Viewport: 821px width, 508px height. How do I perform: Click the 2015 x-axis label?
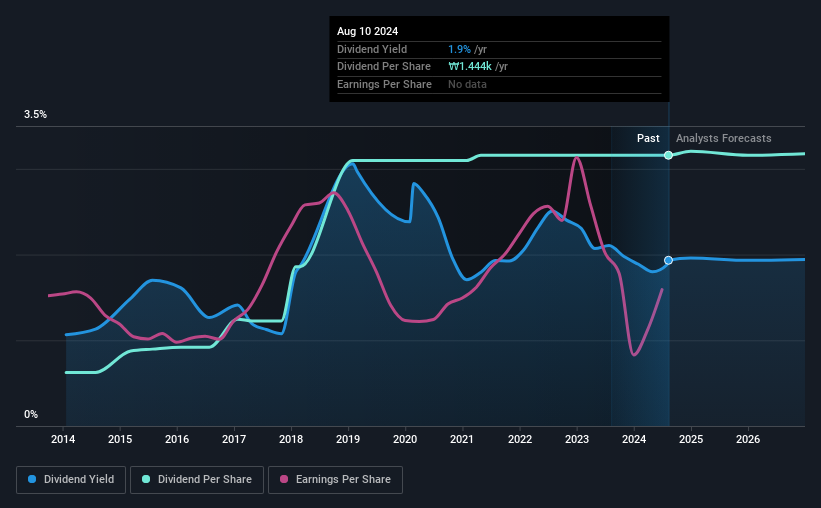click(120, 439)
